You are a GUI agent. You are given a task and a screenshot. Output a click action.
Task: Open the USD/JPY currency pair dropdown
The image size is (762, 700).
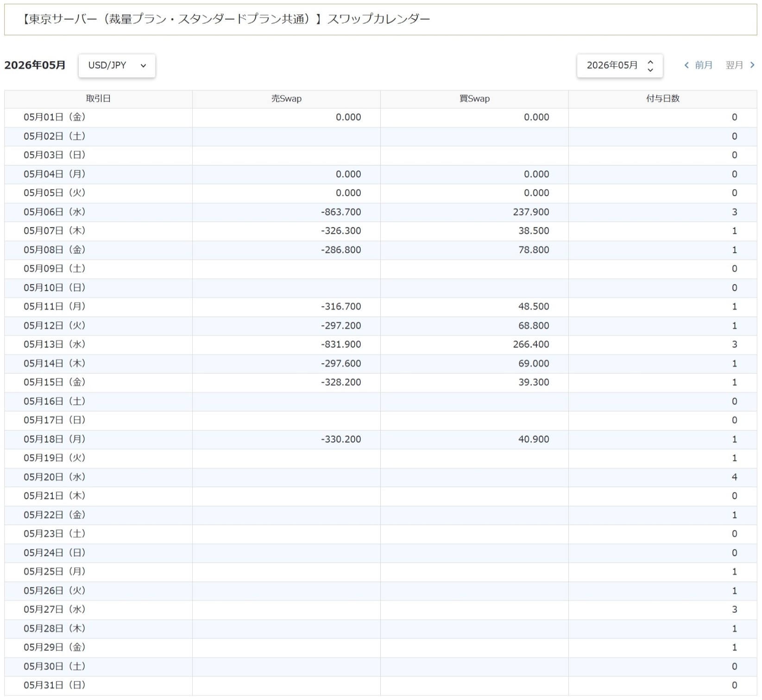(x=117, y=65)
